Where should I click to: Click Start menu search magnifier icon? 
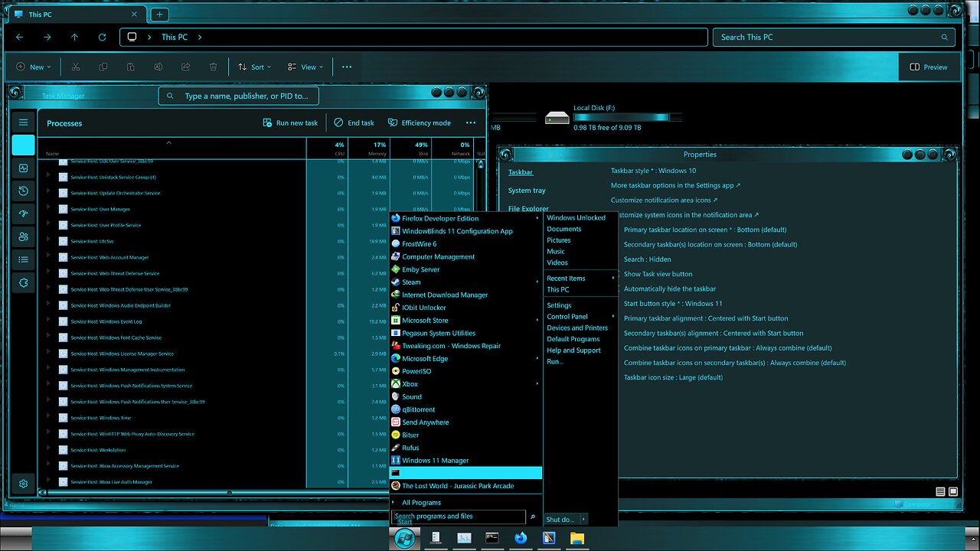tap(533, 517)
